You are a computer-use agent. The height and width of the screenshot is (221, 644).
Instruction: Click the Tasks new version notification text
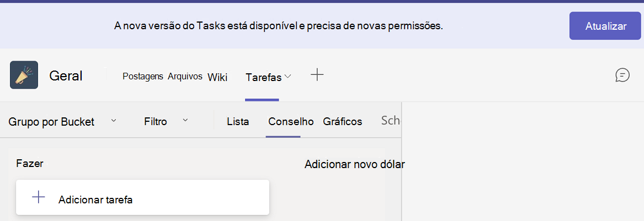coord(278,25)
